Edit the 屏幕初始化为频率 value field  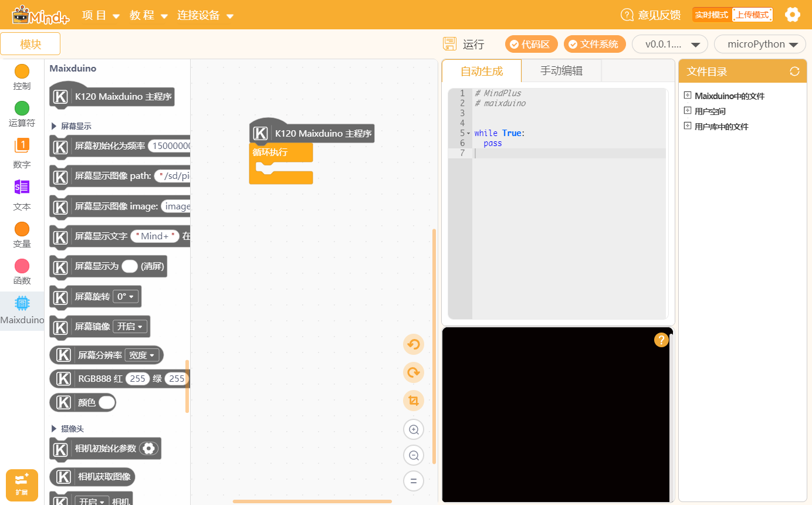coord(170,145)
